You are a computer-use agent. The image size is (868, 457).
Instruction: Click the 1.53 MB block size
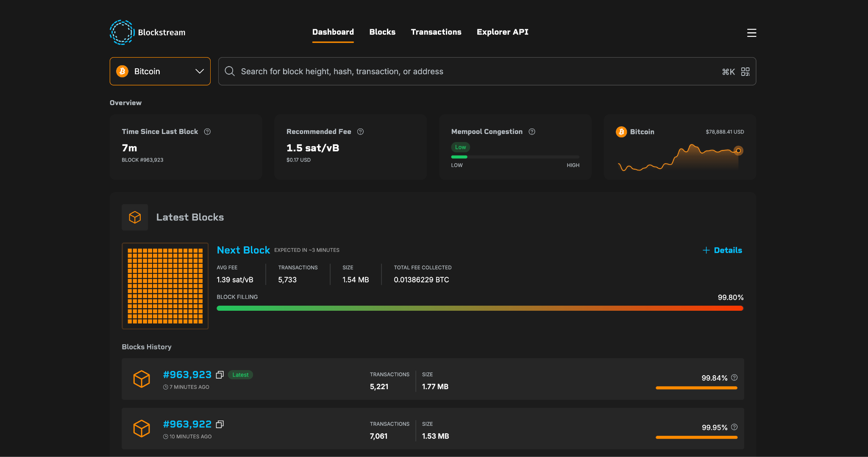click(435, 436)
